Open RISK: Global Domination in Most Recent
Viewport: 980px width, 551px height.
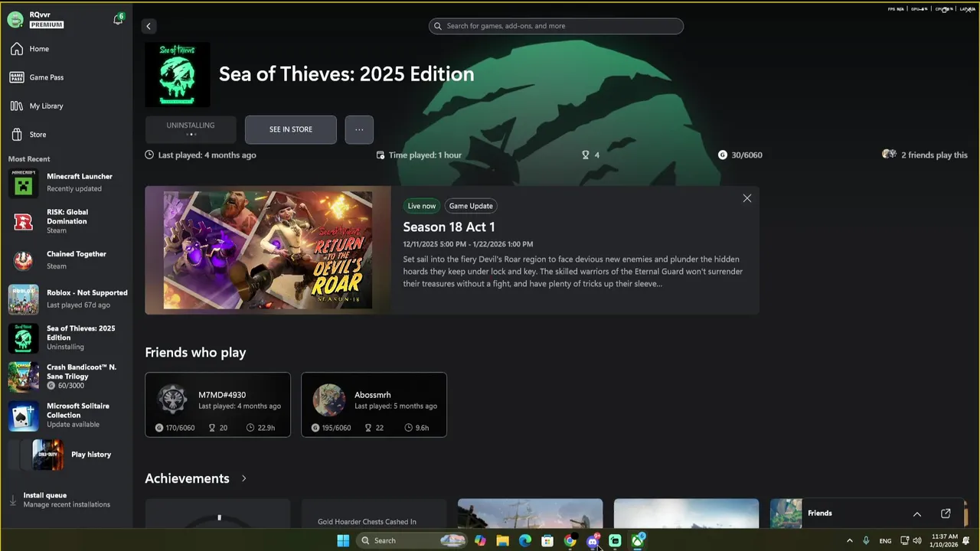[x=67, y=221]
